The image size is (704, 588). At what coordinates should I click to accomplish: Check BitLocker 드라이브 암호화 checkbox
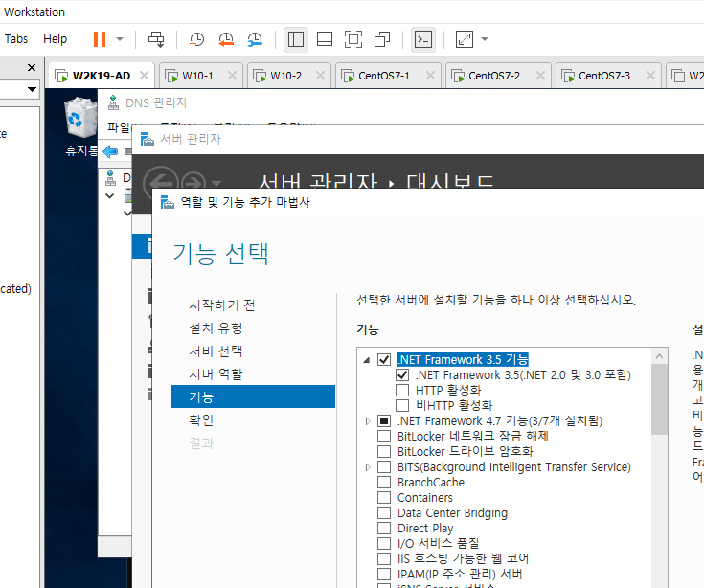pyautogui.click(x=384, y=452)
